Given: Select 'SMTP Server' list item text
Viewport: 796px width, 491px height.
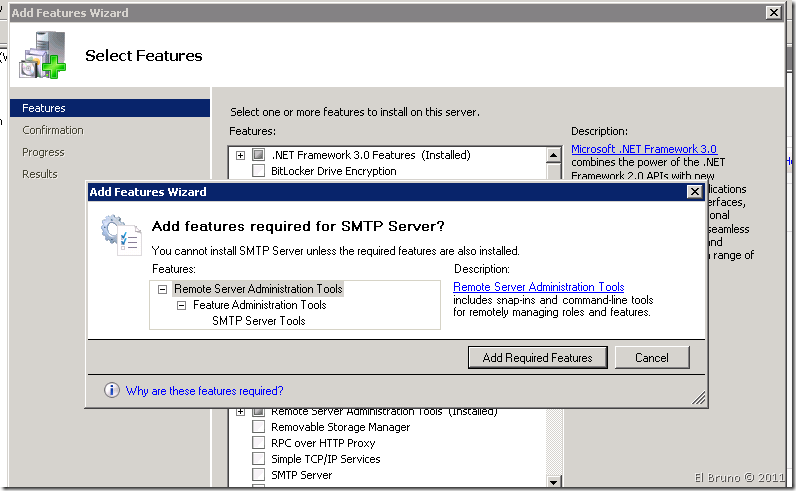Looking at the screenshot, I should [x=302, y=475].
